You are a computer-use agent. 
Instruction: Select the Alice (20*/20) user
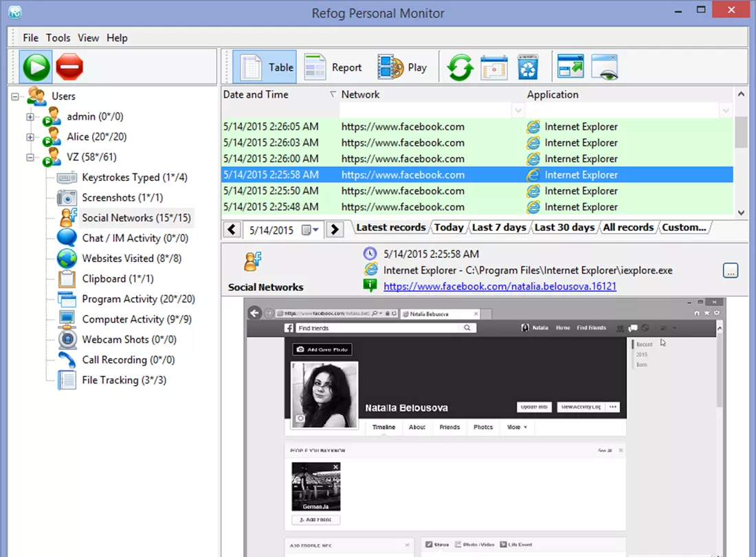pos(96,137)
